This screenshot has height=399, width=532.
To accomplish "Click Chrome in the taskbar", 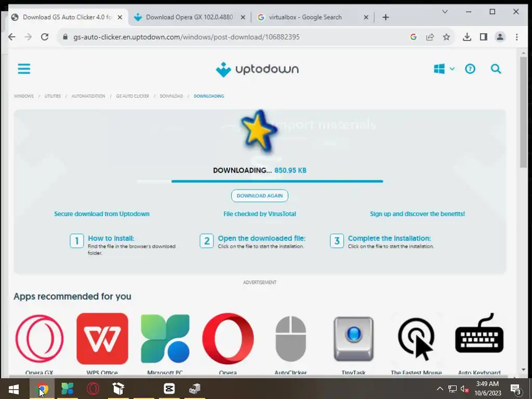I will click(x=42, y=389).
